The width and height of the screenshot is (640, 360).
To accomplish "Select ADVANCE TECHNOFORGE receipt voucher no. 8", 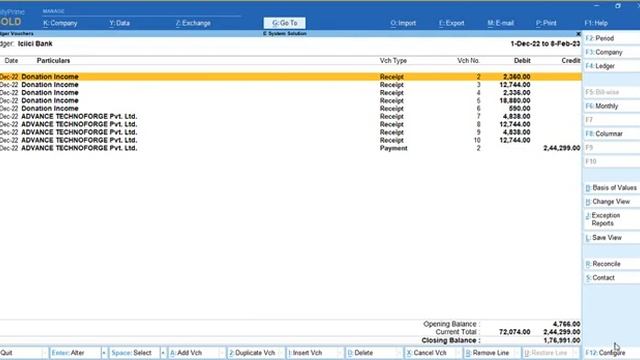I will point(291,124).
